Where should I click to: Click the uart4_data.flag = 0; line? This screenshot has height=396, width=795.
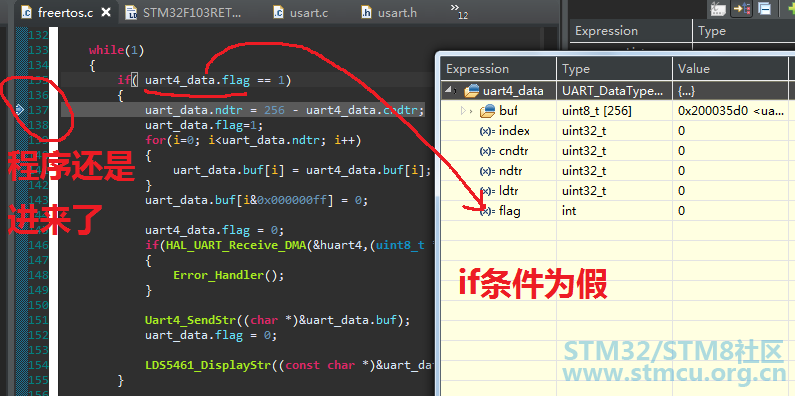214,230
